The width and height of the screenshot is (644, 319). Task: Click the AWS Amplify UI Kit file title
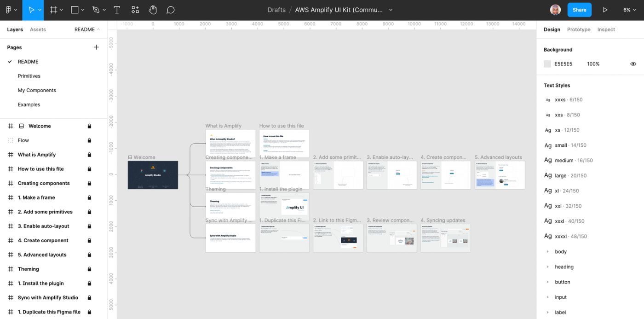point(339,10)
